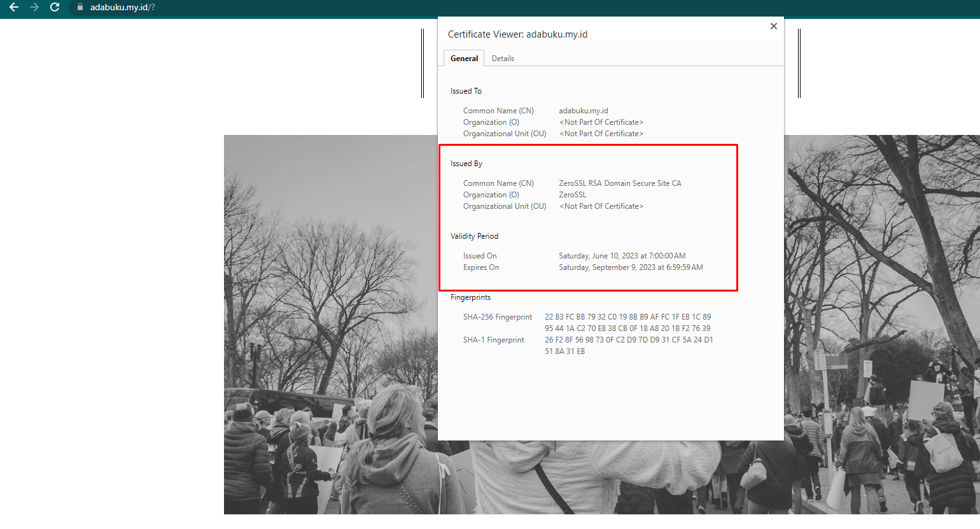This screenshot has height=529, width=980.
Task: Close the Certificate Viewer dialog
Action: pos(774,26)
